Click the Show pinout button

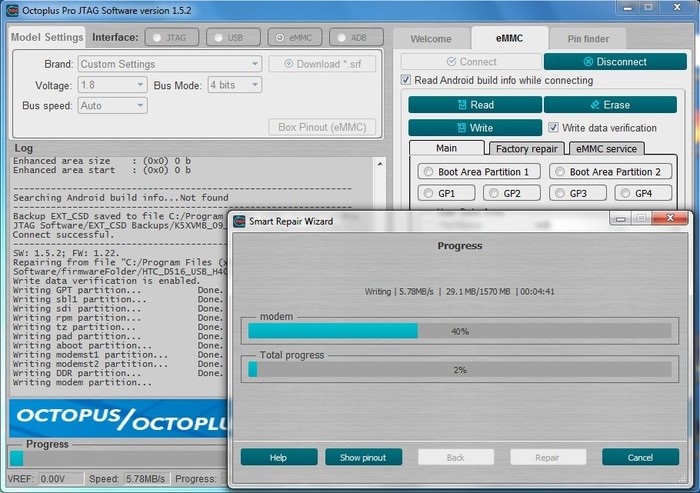[x=363, y=457]
